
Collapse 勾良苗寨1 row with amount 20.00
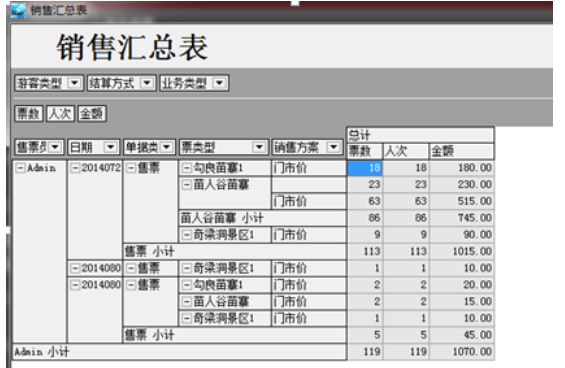tap(187, 285)
